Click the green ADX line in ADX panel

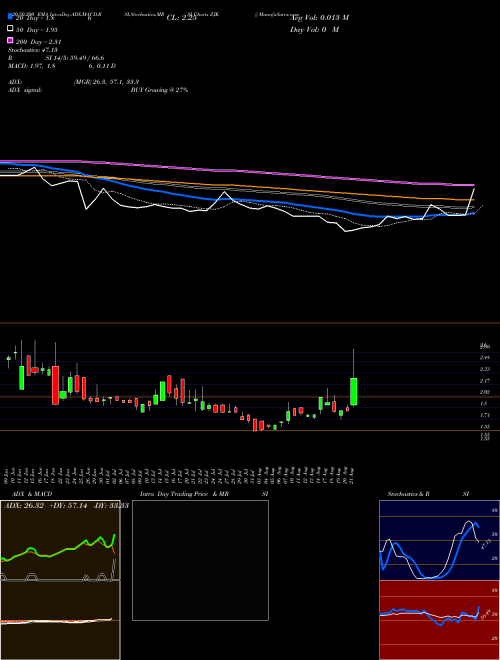point(66,549)
